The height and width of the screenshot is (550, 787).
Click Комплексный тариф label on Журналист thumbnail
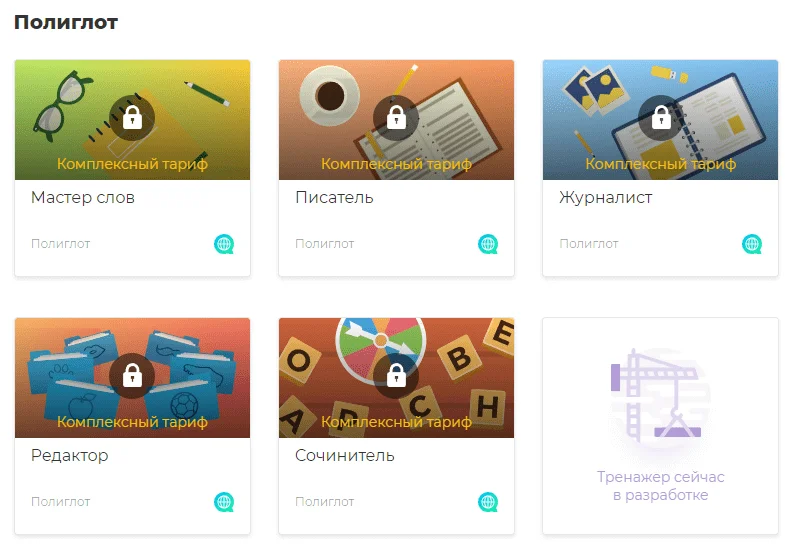pos(661,164)
